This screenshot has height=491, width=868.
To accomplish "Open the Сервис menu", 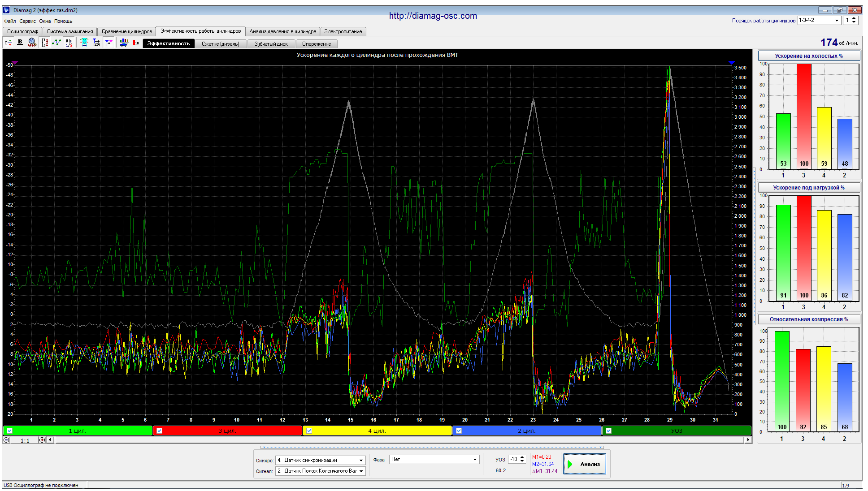I will coord(28,21).
